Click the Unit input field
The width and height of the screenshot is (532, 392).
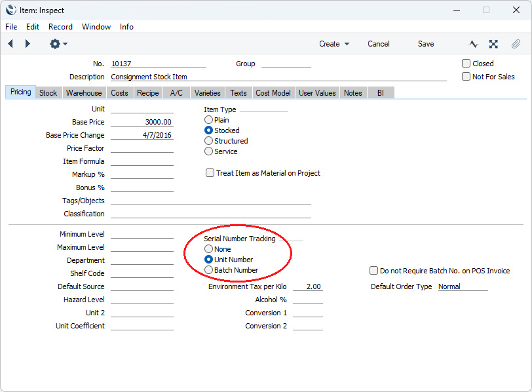click(x=142, y=109)
